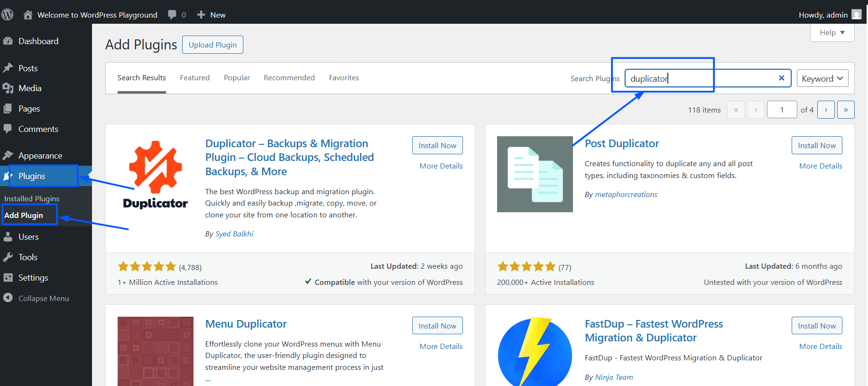The height and width of the screenshot is (386, 868).
Task: Click Howdy, admin account menu
Action: [823, 15]
